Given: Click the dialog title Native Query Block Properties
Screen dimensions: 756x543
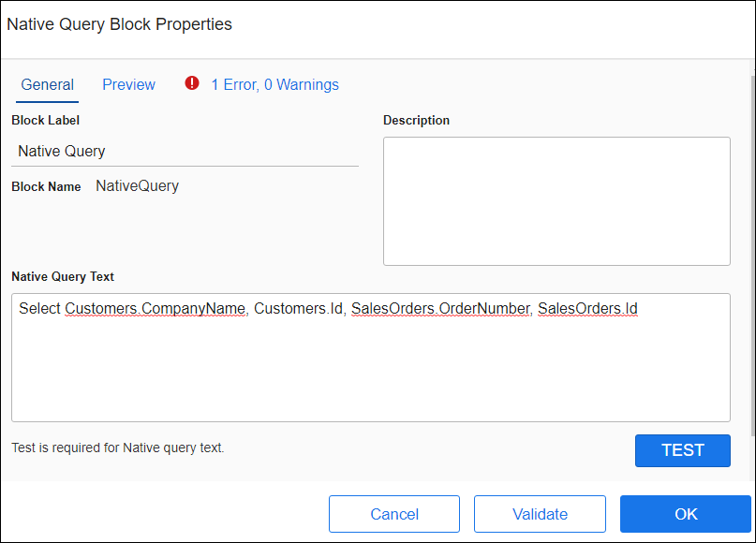Looking at the screenshot, I should point(119,24).
